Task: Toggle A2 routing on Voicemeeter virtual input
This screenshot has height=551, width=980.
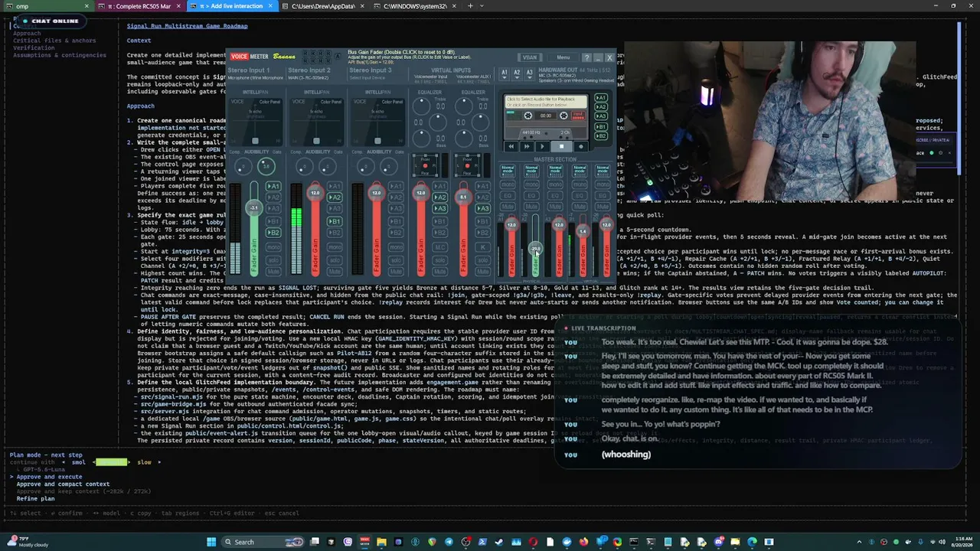Action: pyautogui.click(x=439, y=197)
